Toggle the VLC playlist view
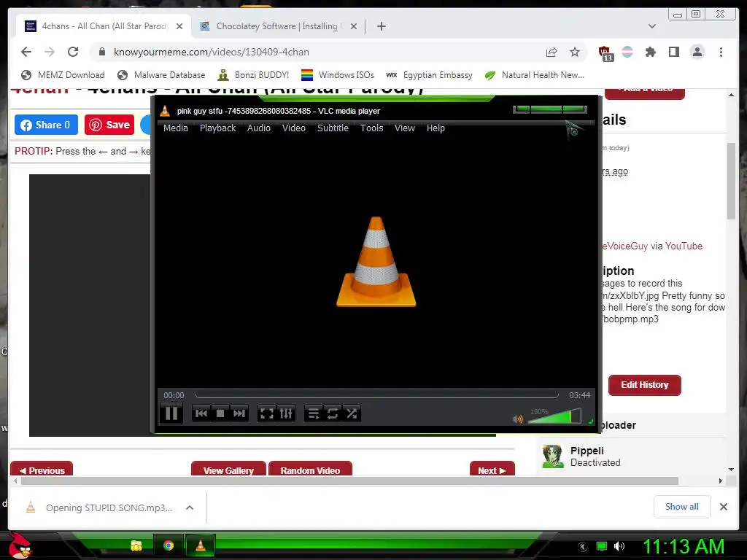The image size is (747, 560). point(314,413)
